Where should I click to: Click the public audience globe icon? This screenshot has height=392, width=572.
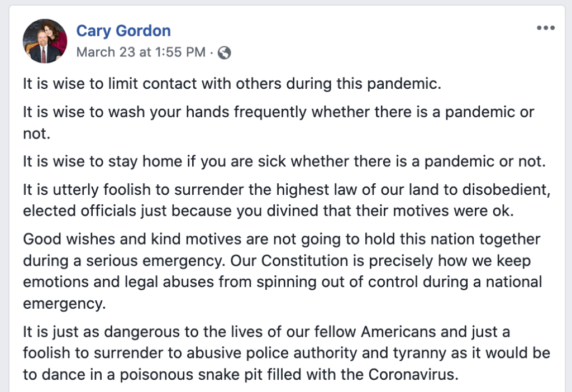(x=224, y=52)
